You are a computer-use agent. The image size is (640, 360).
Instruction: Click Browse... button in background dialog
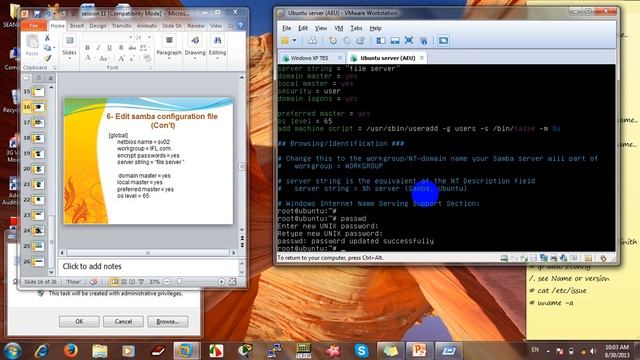(x=168, y=322)
